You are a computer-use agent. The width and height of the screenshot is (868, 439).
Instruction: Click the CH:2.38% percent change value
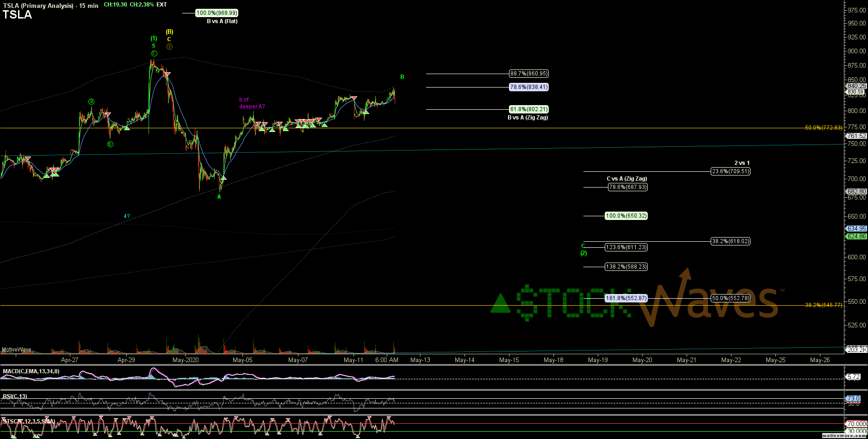tap(141, 4)
